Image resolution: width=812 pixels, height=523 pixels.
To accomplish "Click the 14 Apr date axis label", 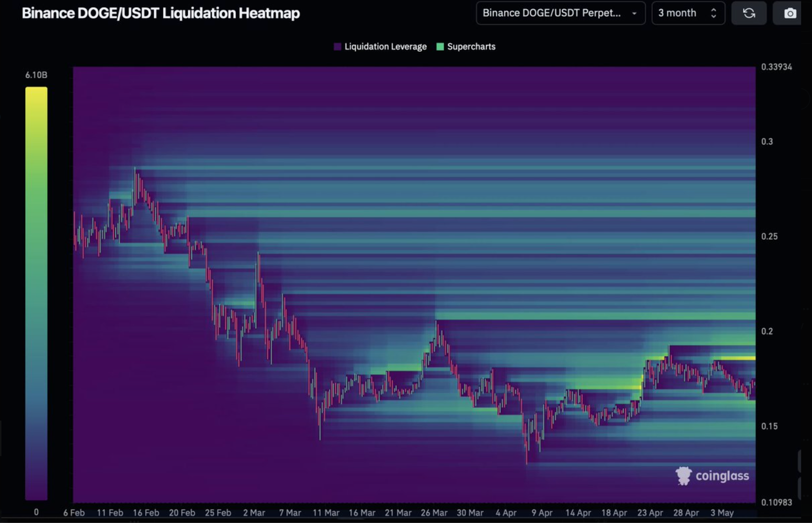I will (579, 513).
